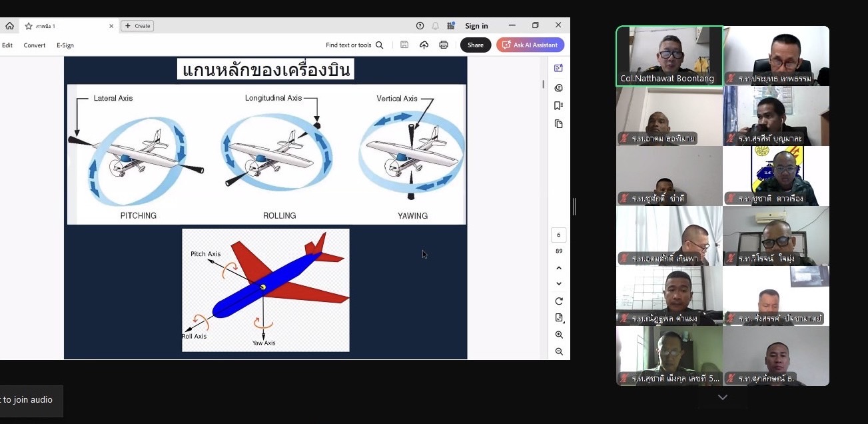
Task: Click the document vertical scrollbar thumb
Action: click(543, 84)
